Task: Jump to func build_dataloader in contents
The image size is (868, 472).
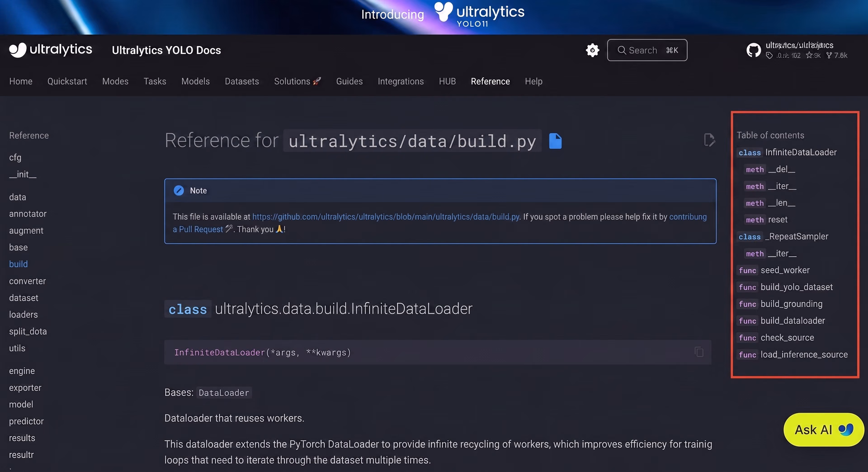Action: click(x=781, y=321)
